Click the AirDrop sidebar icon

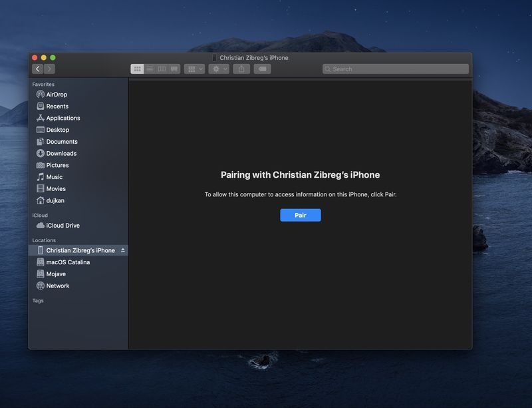coord(41,94)
